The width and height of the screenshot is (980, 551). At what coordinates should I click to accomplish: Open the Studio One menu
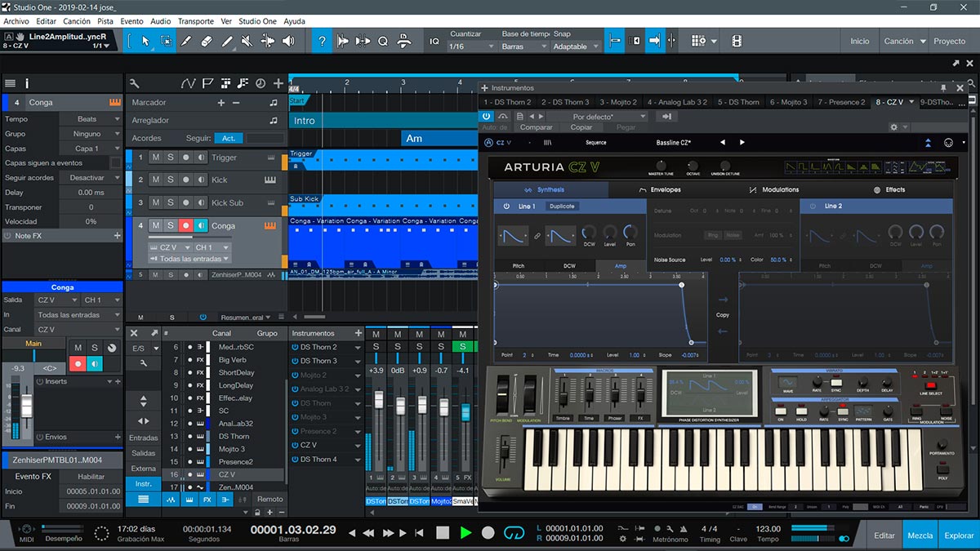coord(256,21)
